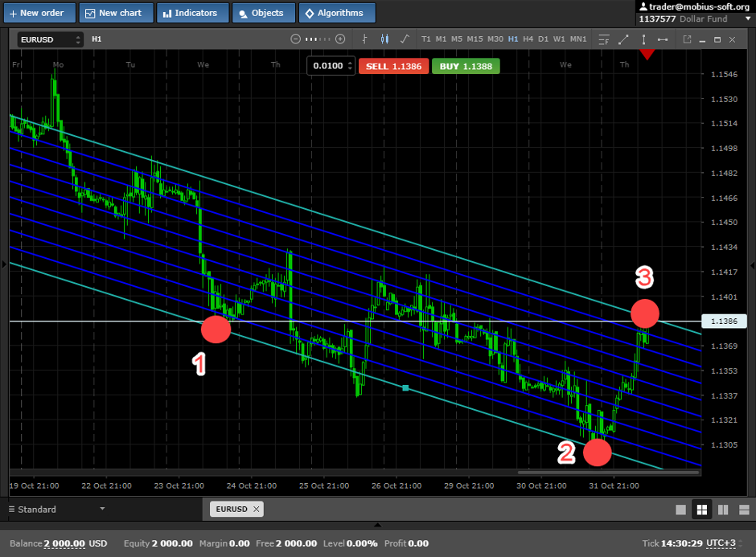756x557 pixels.
Task: Select the Fibonacci levels drawing tool
Action: coord(604,39)
